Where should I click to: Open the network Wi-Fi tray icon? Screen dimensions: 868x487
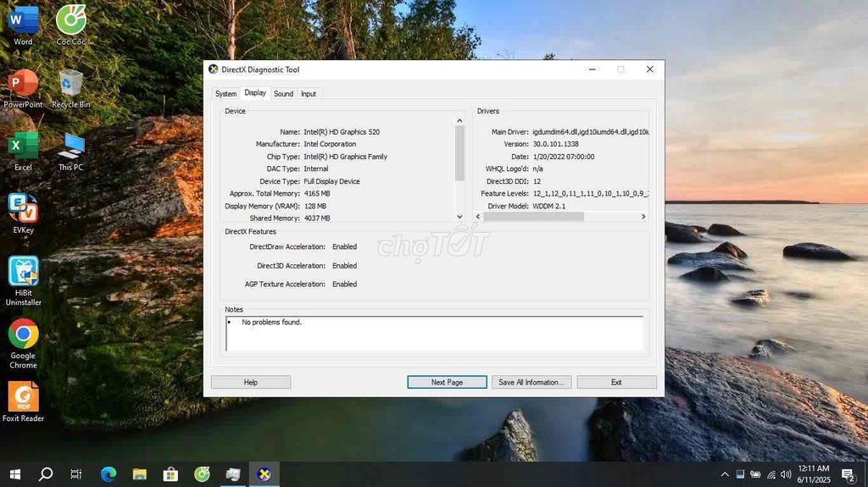tap(771, 474)
